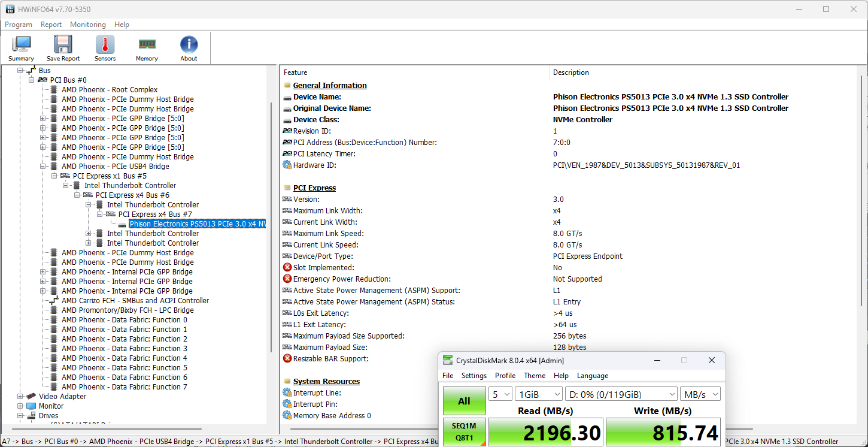Open the CrystalDiskMark Language menu

coord(593,376)
